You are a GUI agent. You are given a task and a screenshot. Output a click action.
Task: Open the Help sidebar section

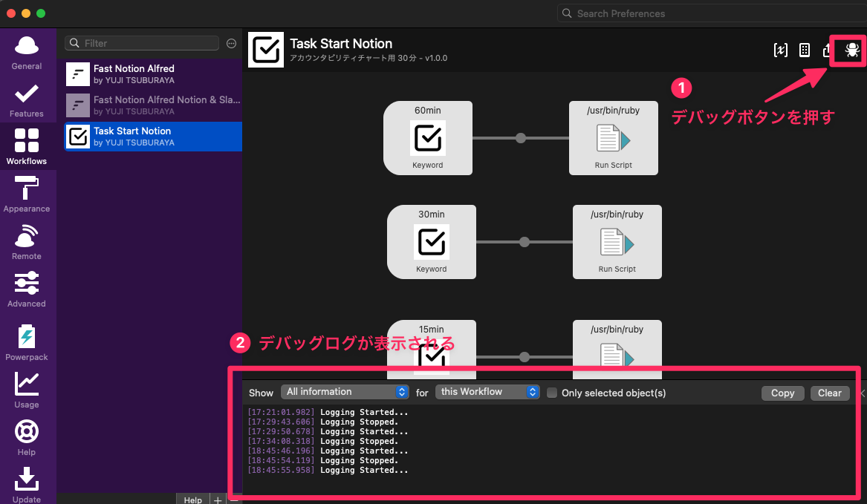[x=27, y=438]
